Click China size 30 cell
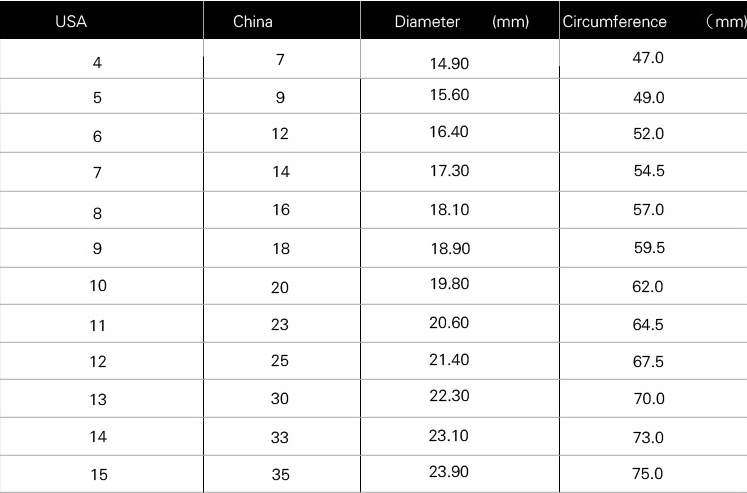Screen dimensions: 747x493 coord(280,399)
